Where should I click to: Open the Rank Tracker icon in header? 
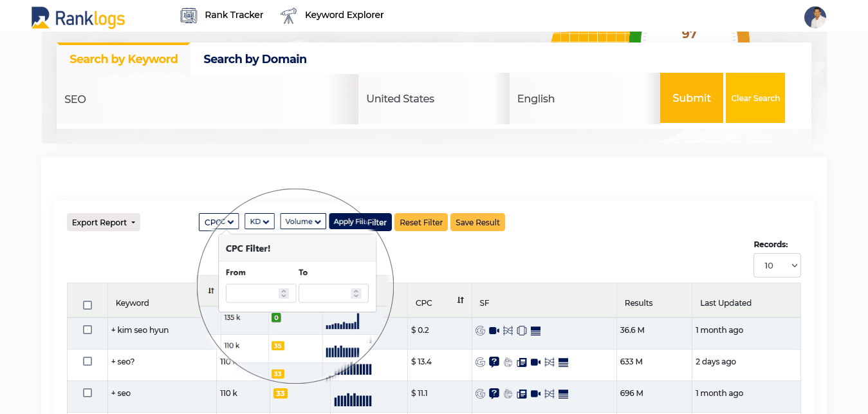click(x=189, y=15)
